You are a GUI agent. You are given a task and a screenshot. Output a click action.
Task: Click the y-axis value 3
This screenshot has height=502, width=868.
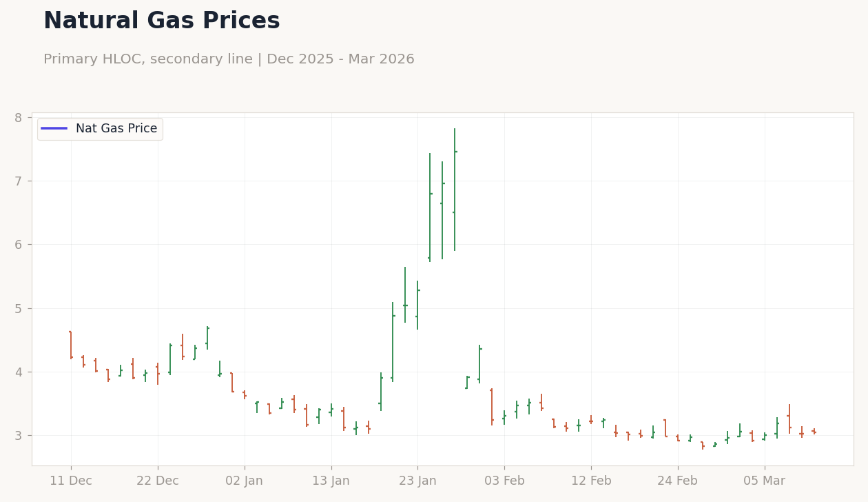(19, 436)
